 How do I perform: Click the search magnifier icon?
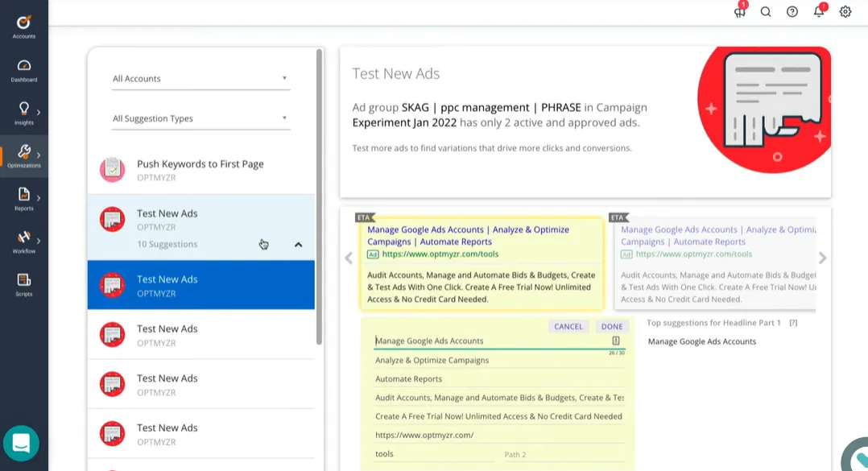point(766,11)
